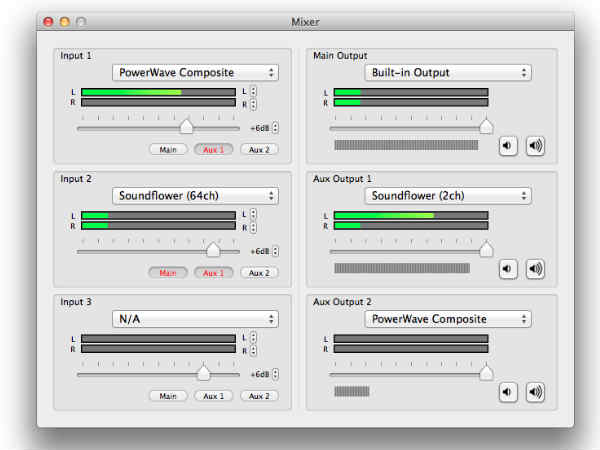Click Aux Output 2 loud speaker icon
The image size is (600, 450).
(535, 392)
